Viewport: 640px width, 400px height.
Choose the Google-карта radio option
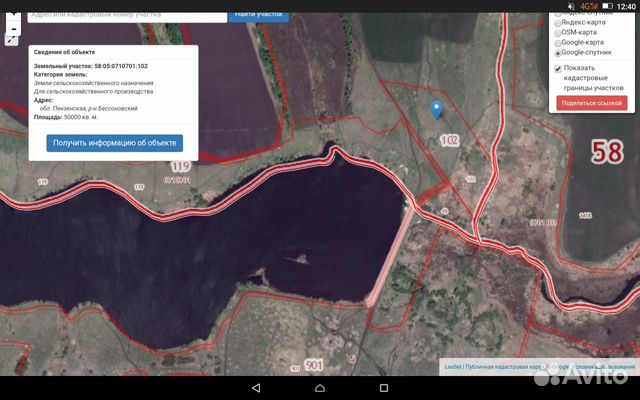pyautogui.click(x=558, y=42)
